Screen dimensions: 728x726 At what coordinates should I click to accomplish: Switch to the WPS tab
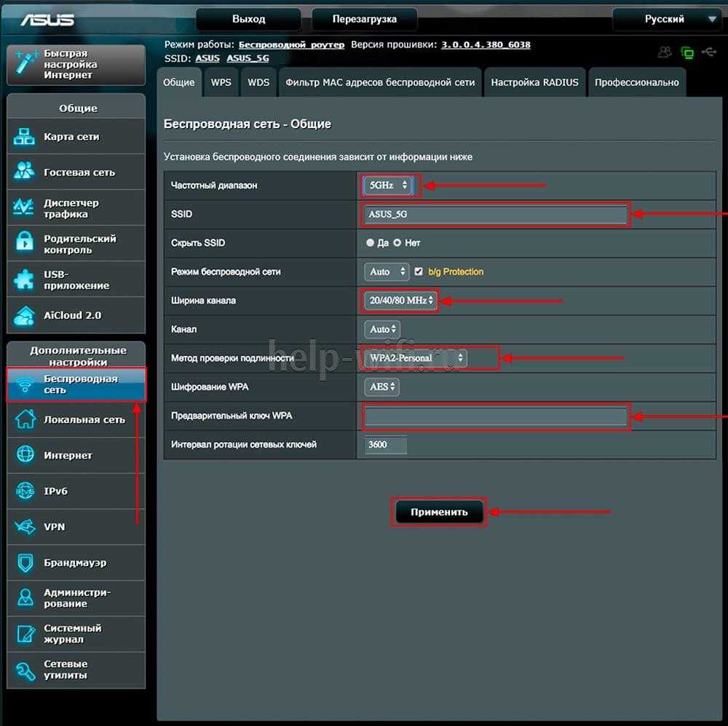click(221, 82)
